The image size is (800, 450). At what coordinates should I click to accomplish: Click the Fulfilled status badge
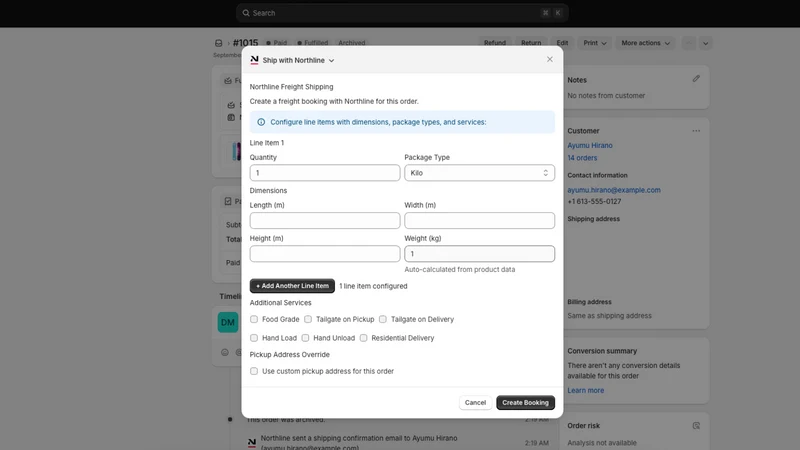click(x=313, y=43)
